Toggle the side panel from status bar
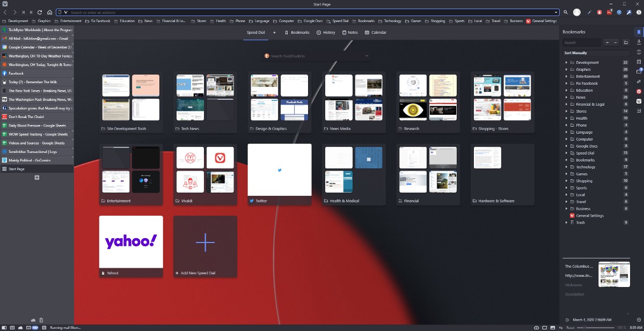The height and width of the screenshot is (331, 644). coord(5,327)
